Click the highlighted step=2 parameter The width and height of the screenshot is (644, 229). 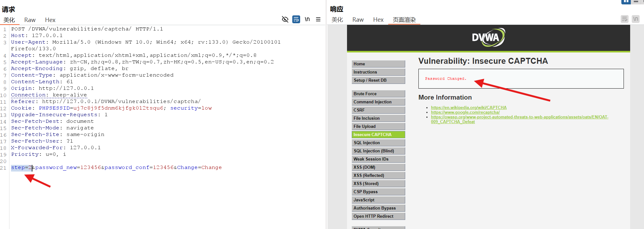pyautogui.click(x=21, y=167)
